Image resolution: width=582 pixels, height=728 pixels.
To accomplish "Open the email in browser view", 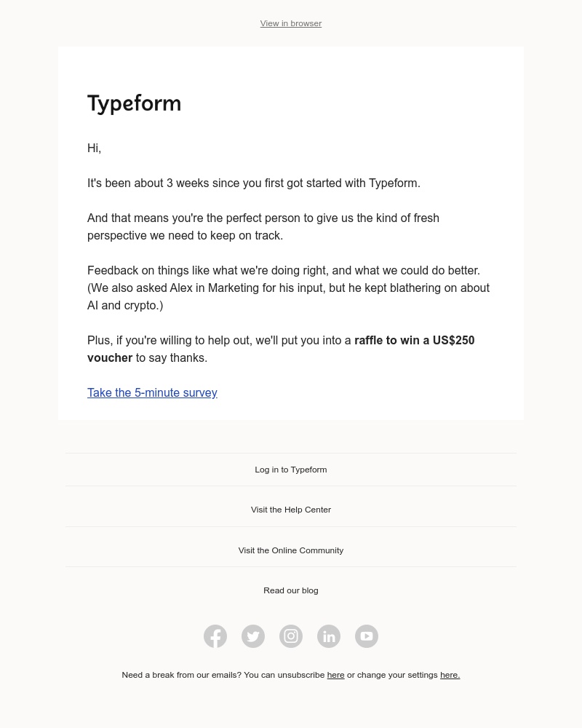I will click(x=291, y=23).
